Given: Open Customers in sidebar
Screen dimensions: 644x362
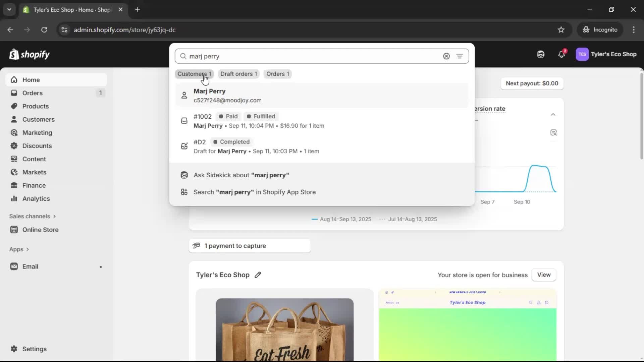Looking at the screenshot, I should 56,119.
